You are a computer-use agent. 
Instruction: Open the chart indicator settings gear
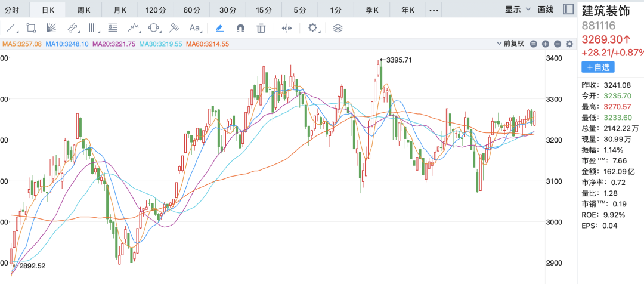(x=569, y=44)
